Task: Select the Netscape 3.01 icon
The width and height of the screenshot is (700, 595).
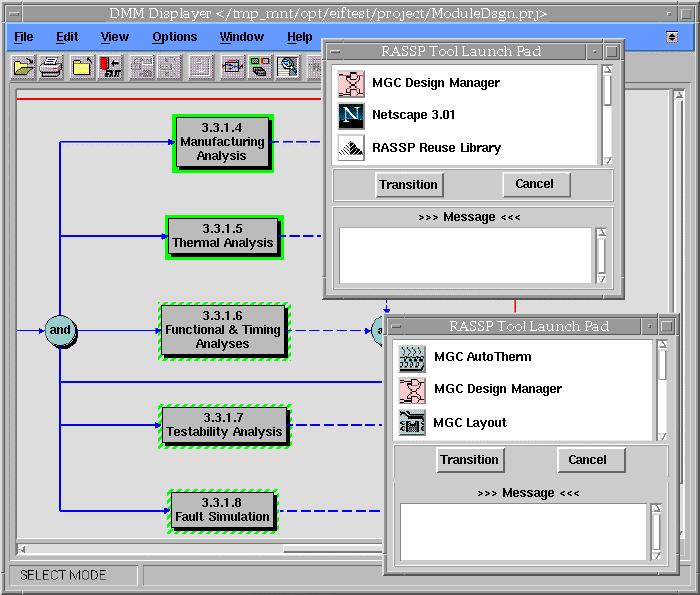Action: 351,115
